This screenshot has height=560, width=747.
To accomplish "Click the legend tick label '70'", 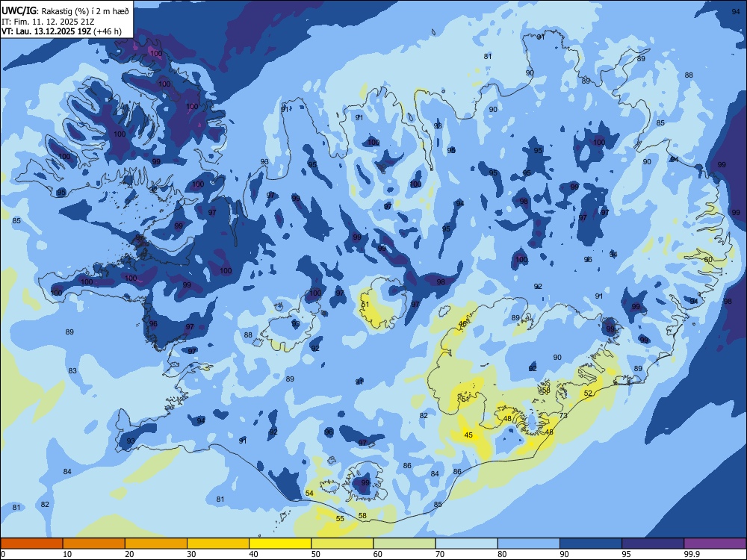I will [440, 554].
